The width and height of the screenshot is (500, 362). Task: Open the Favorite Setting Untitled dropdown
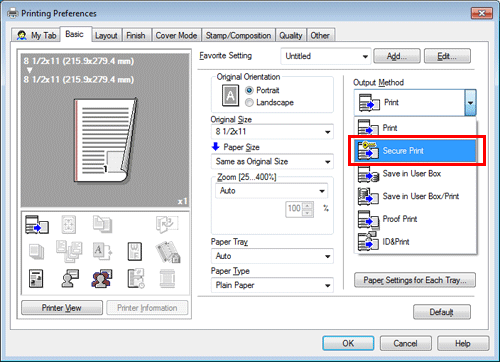(326, 56)
